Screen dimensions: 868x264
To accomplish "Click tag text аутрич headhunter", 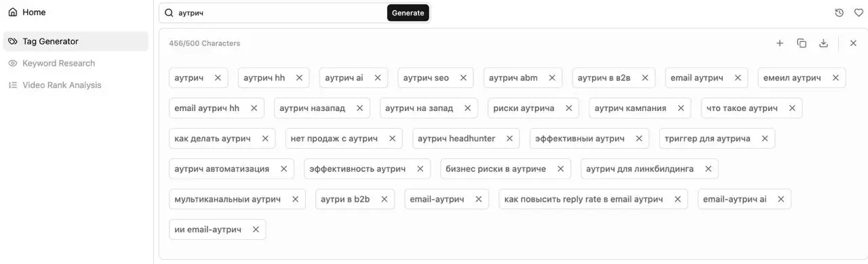I will coord(456,138).
